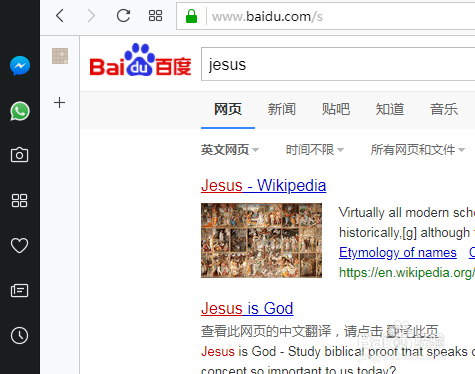Image resolution: width=475 pixels, height=374 pixels.
Task: Open browsing history clock icon
Action: click(19, 335)
